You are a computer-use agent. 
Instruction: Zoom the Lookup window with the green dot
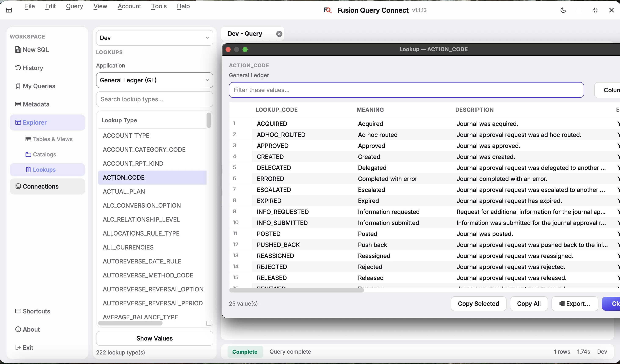click(245, 50)
